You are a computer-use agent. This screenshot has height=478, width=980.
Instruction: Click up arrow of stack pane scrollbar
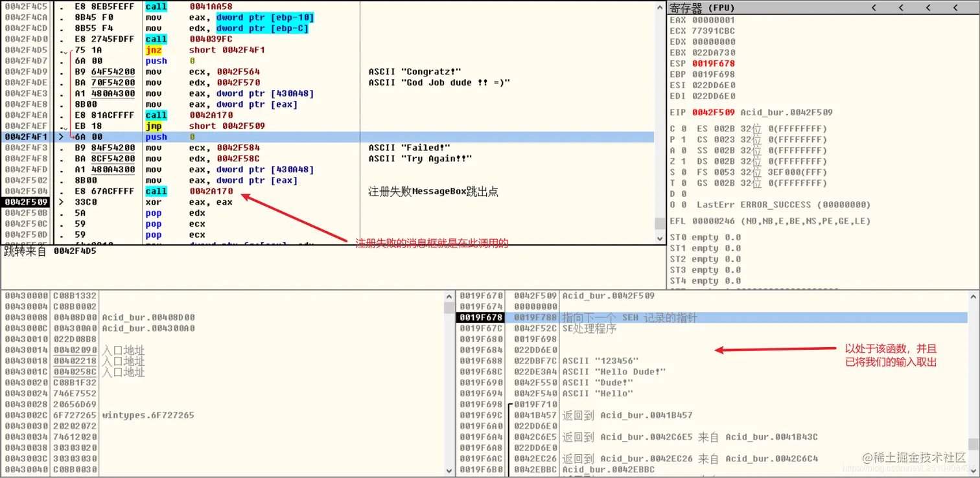tap(974, 296)
